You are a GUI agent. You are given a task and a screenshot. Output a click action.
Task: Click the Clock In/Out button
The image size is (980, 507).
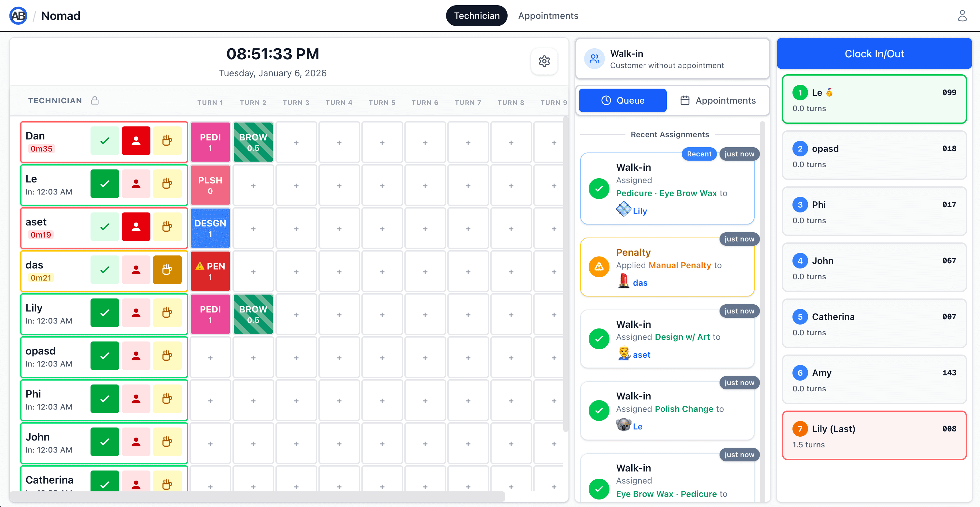point(874,53)
